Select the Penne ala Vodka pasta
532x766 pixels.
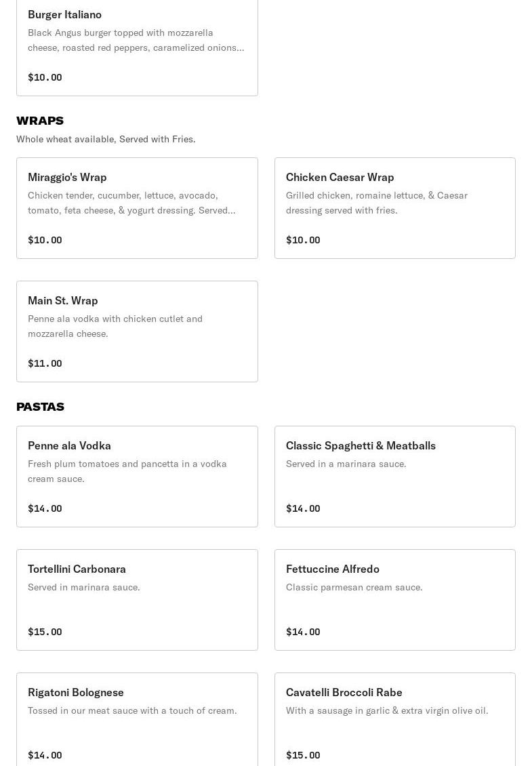click(69, 445)
